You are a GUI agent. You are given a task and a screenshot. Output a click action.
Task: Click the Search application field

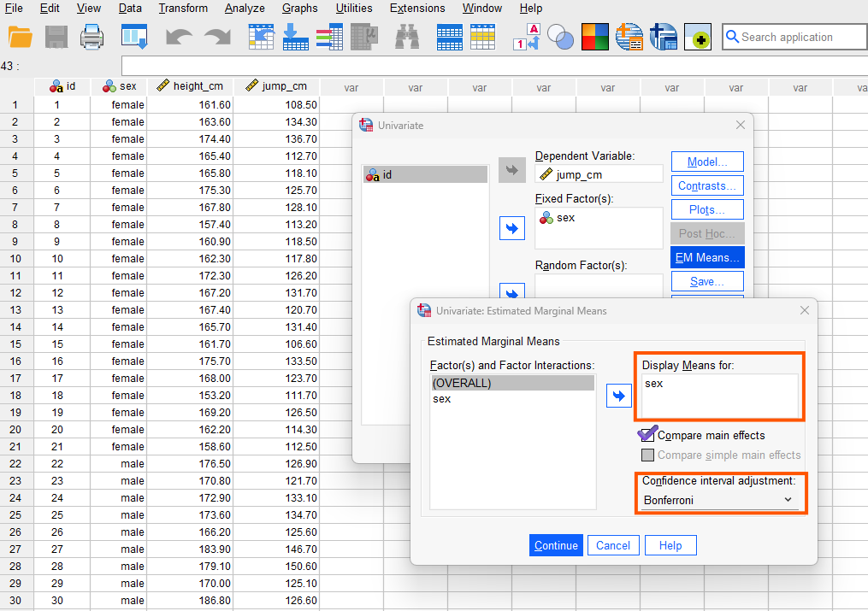[x=795, y=37]
